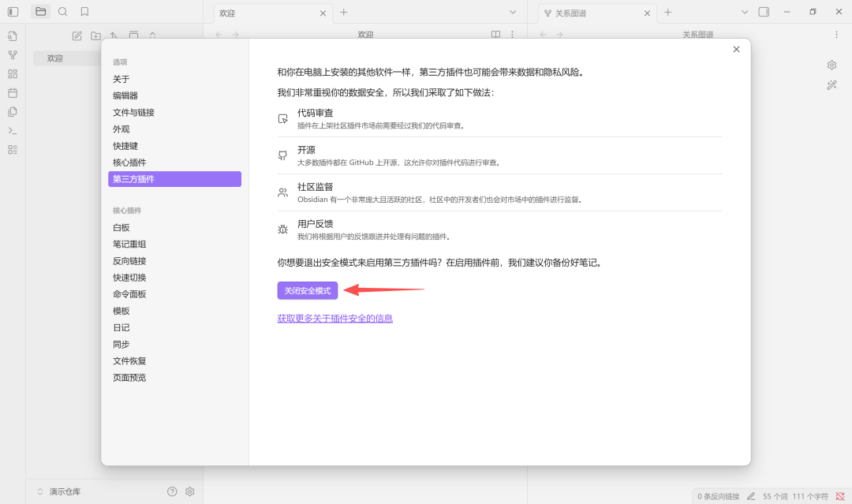Open graph settings gear icon
This screenshot has height=504, width=852.
832,65
